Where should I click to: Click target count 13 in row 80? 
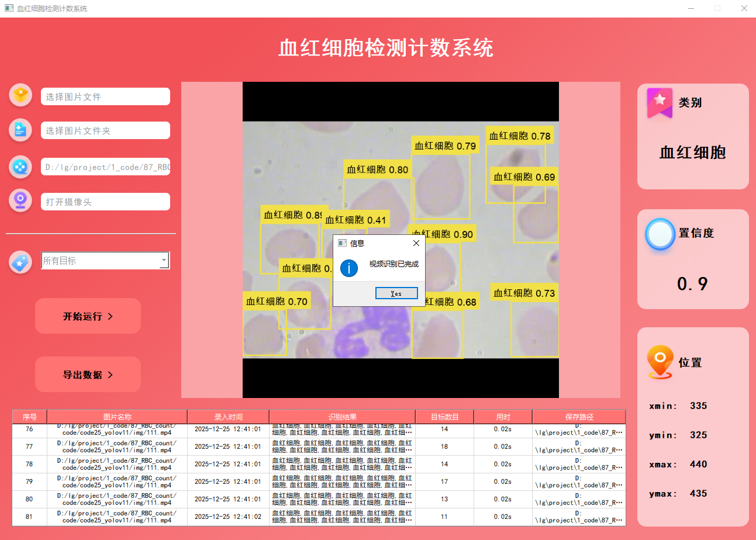click(445, 499)
